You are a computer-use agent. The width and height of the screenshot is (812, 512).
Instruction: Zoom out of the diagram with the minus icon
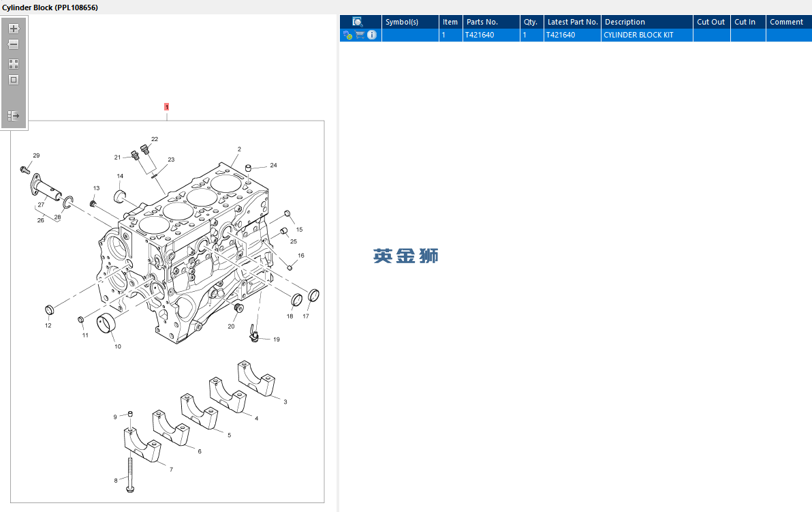tap(14, 44)
